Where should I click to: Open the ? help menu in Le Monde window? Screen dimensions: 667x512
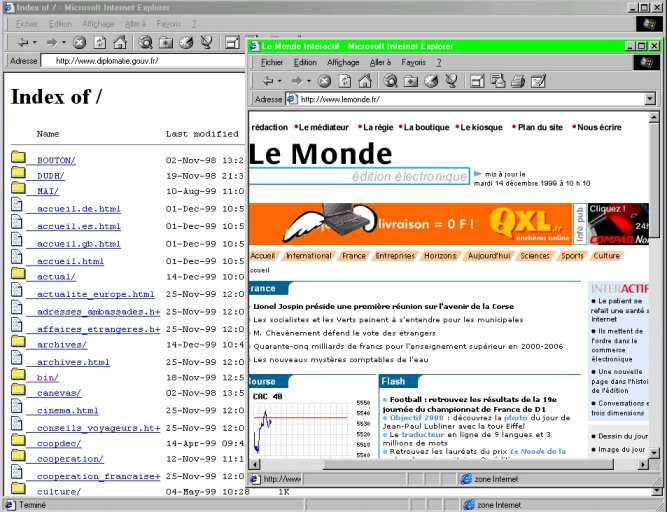pyautogui.click(x=439, y=62)
